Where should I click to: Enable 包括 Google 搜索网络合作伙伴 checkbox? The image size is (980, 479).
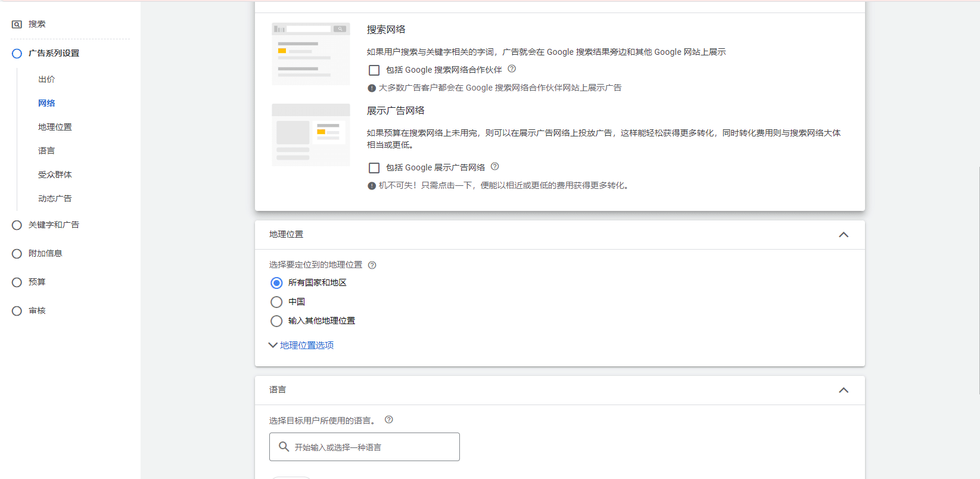[374, 70]
